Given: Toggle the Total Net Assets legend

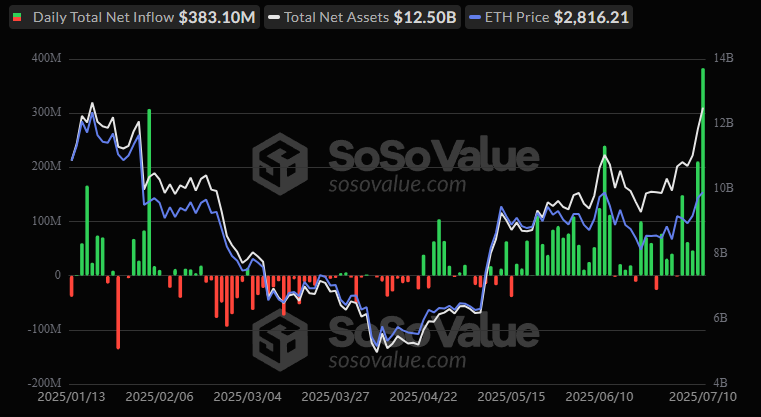Looking at the screenshot, I should 362,17.
